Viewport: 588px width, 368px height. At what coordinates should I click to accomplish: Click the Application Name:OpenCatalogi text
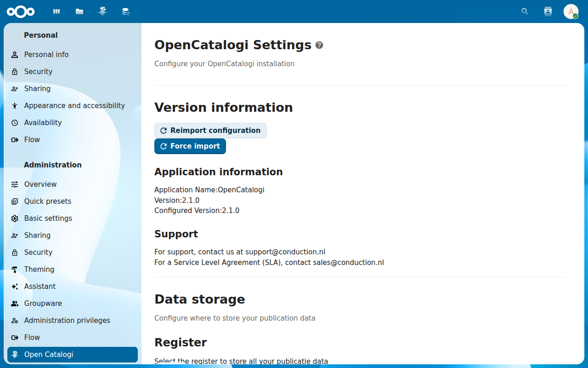pos(209,190)
